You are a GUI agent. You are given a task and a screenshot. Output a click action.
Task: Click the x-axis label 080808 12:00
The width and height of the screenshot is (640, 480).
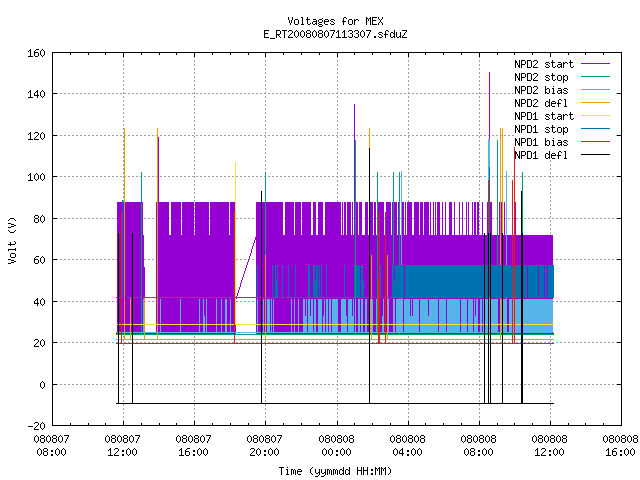(549, 446)
